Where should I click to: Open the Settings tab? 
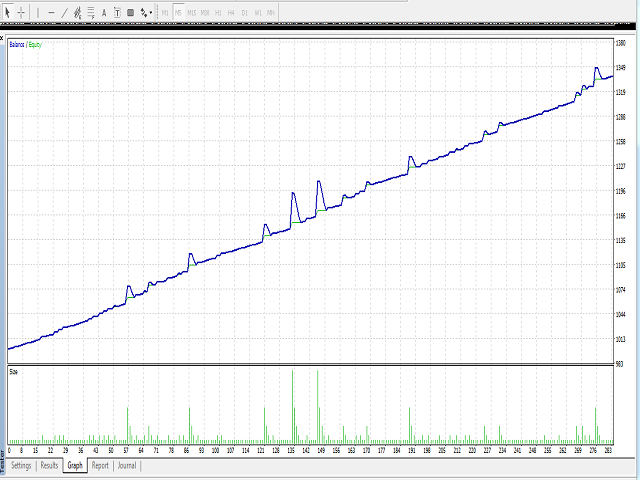pyautogui.click(x=21, y=466)
